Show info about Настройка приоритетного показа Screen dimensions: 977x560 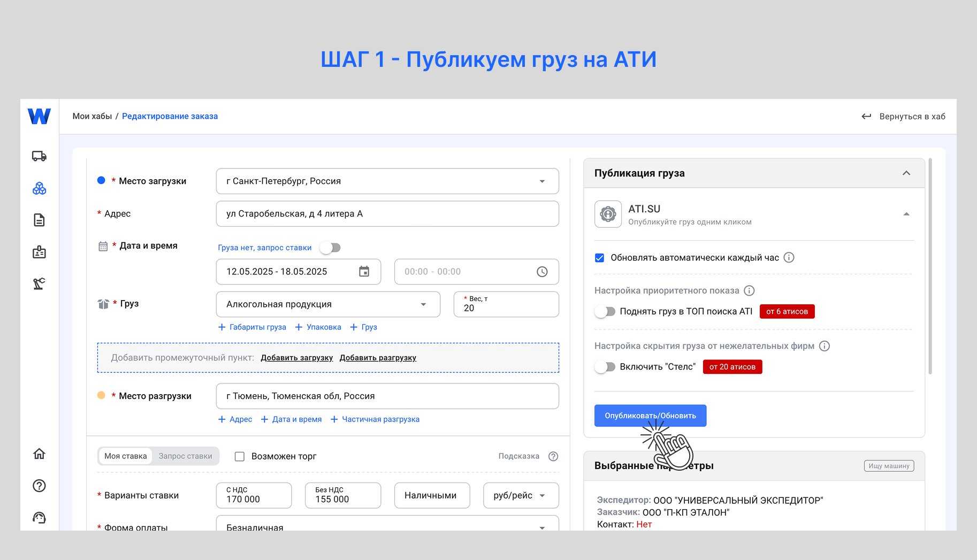pos(749,290)
